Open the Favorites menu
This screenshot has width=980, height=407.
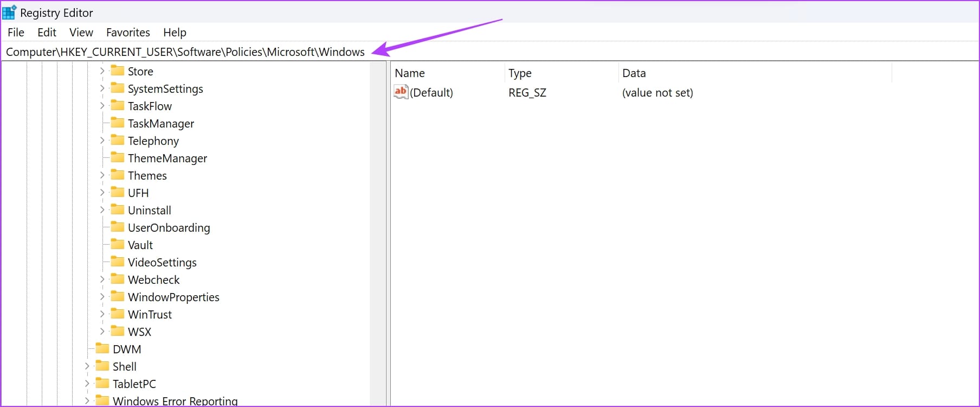pos(128,33)
